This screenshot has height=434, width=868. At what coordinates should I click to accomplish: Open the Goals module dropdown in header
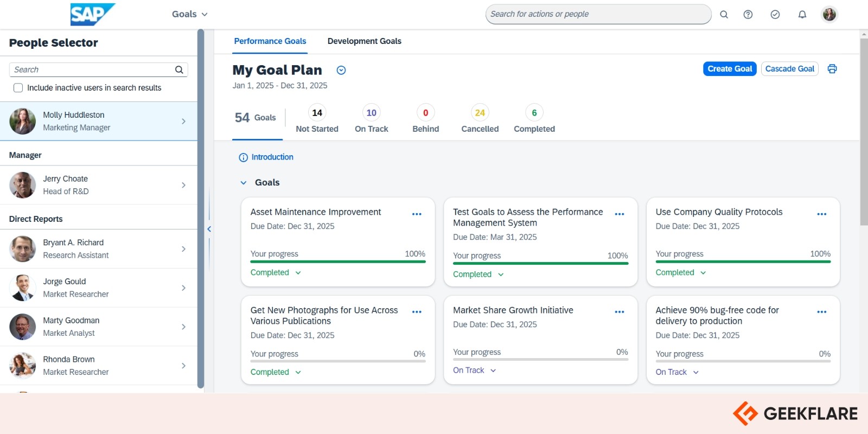[190, 14]
